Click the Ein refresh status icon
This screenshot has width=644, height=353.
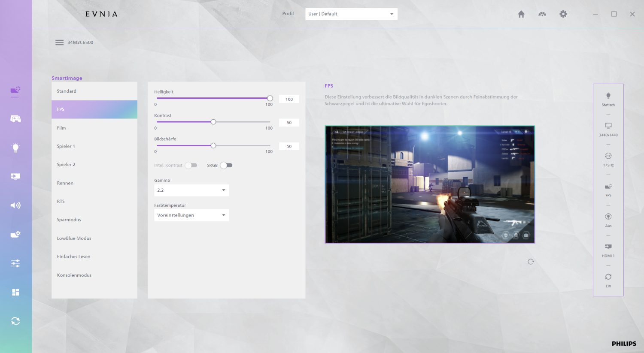608,277
